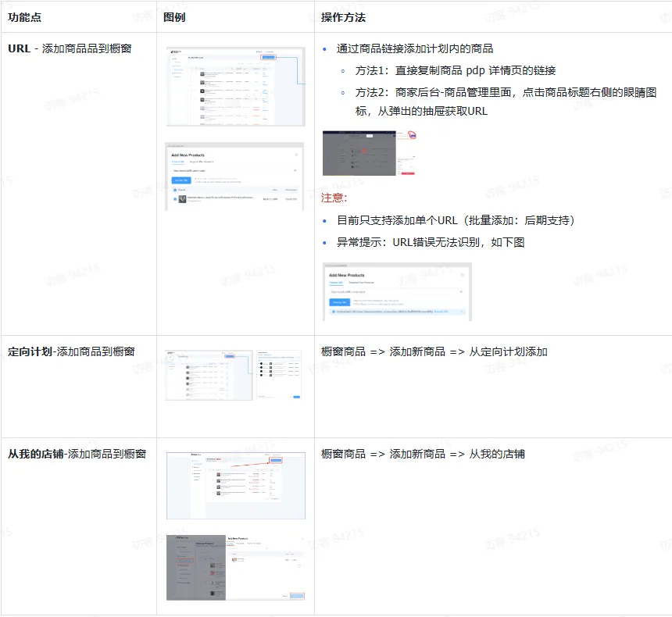This screenshot has height=617, width=672.
Task: Click the text 标，从弹出的抽屉获取URL
Action: coord(421,112)
